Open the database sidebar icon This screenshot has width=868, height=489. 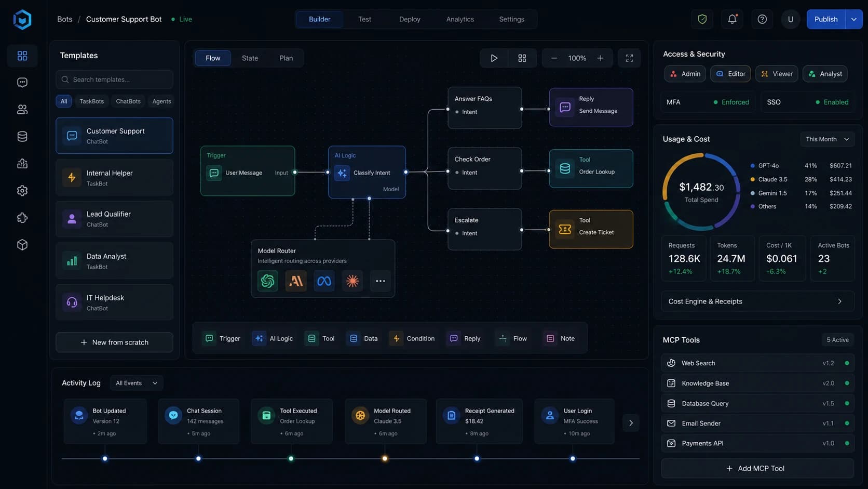pos(22,137)
